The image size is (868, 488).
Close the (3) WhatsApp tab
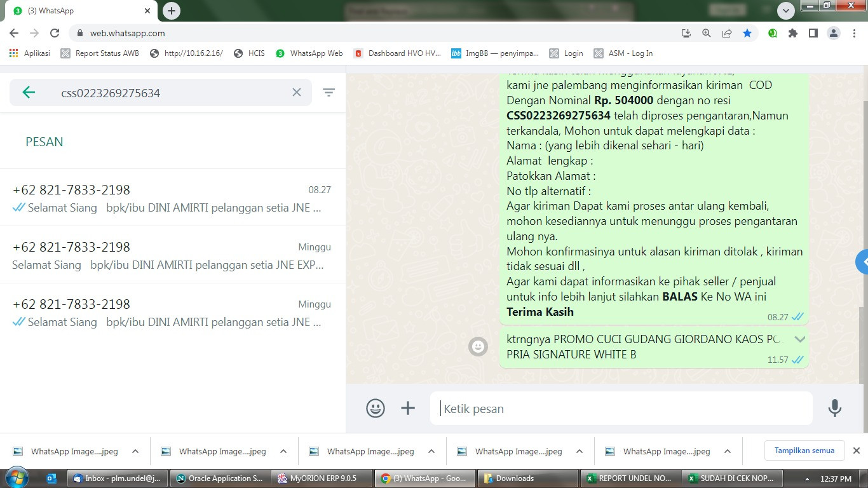click(147, 11)
